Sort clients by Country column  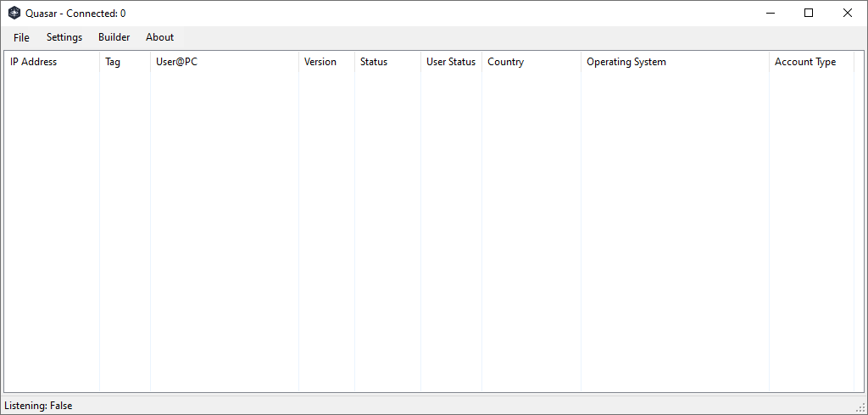coord(506,62)
